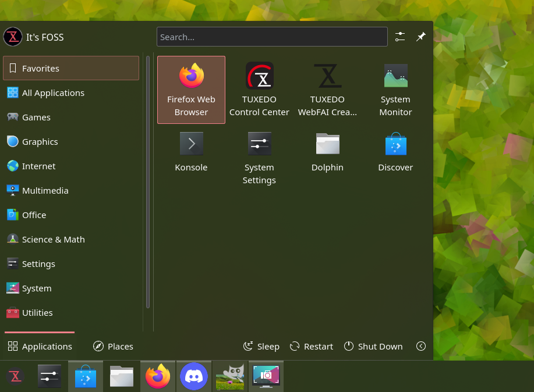Click the Search input field
534x392 pixels.
point(272,37)
